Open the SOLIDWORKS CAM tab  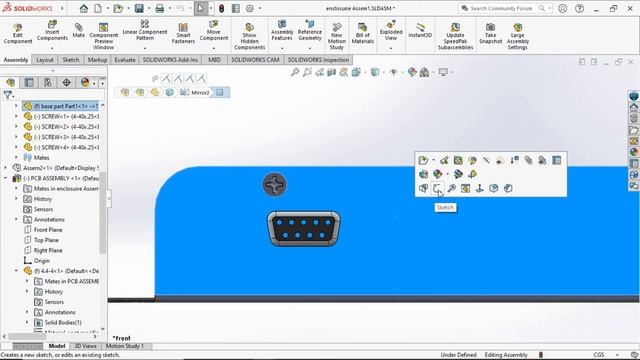pyautogui.click(x=255, y=60)
